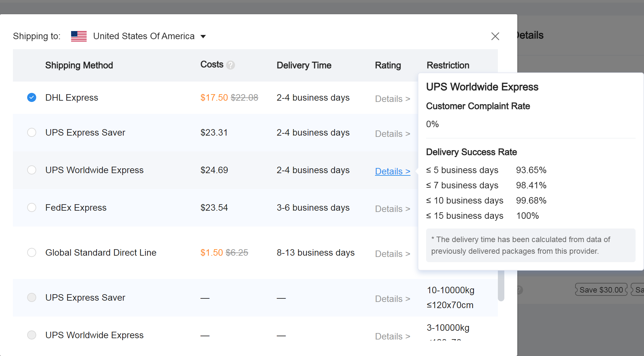The width and height of the screenshot is (644, 356).
Task: Select United States Of America country selector
Action: click(x=144, y=36)
